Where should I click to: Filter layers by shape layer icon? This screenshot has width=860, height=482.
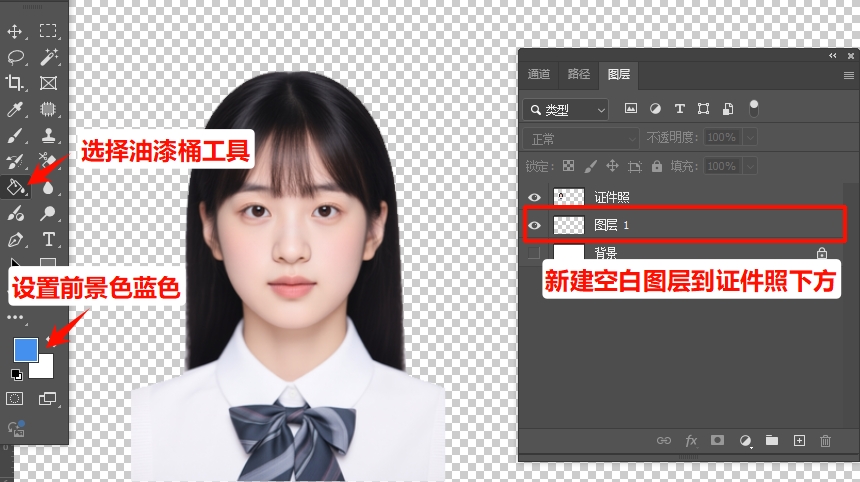click(x=703, y=109)
